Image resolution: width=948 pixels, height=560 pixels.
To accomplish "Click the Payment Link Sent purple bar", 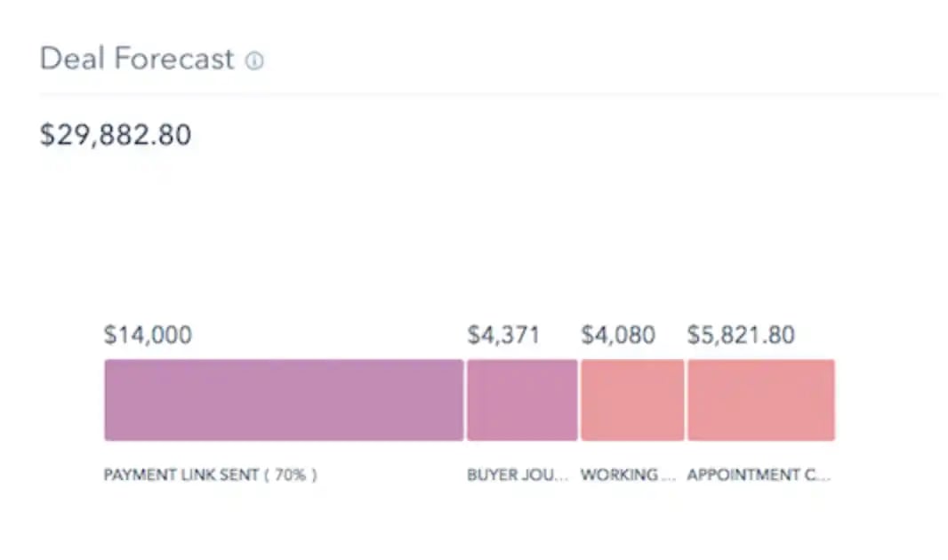I will 284,400.
